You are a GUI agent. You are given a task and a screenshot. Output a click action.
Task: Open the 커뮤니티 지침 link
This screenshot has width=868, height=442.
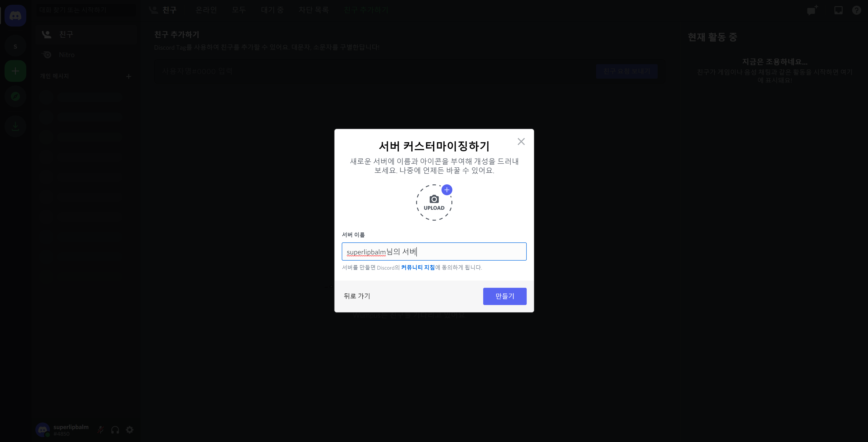(418, 267)
